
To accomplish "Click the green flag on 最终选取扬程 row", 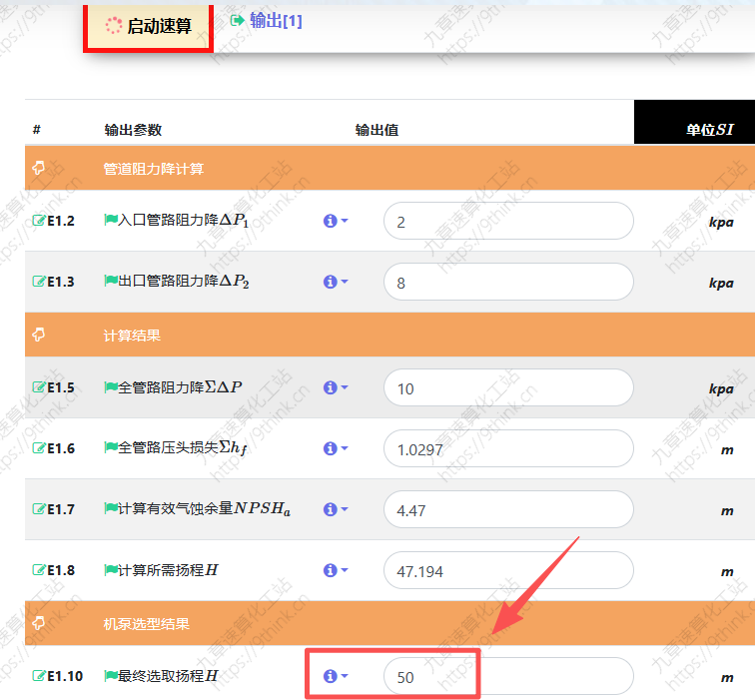I will tap(111, 676).
